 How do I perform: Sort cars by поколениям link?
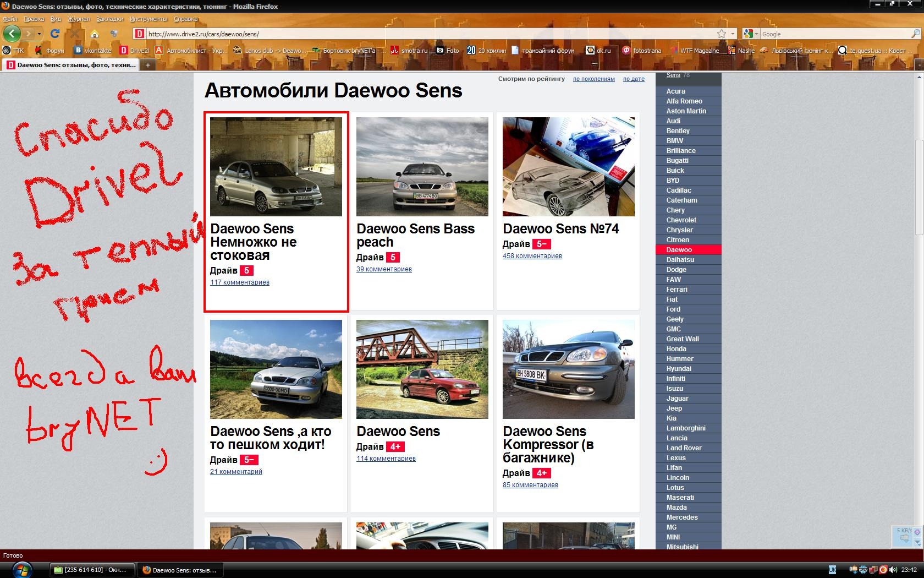[x=594, y=79]
